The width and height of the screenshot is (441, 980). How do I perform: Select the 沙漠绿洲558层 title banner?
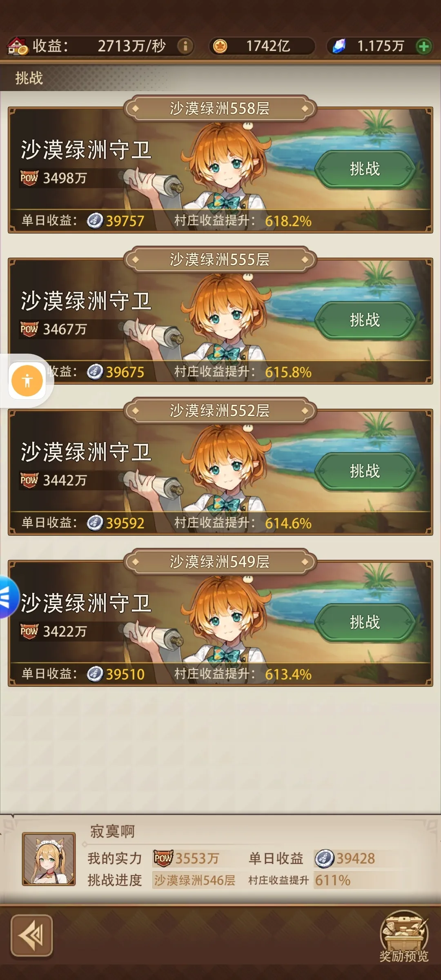[220, 109]
